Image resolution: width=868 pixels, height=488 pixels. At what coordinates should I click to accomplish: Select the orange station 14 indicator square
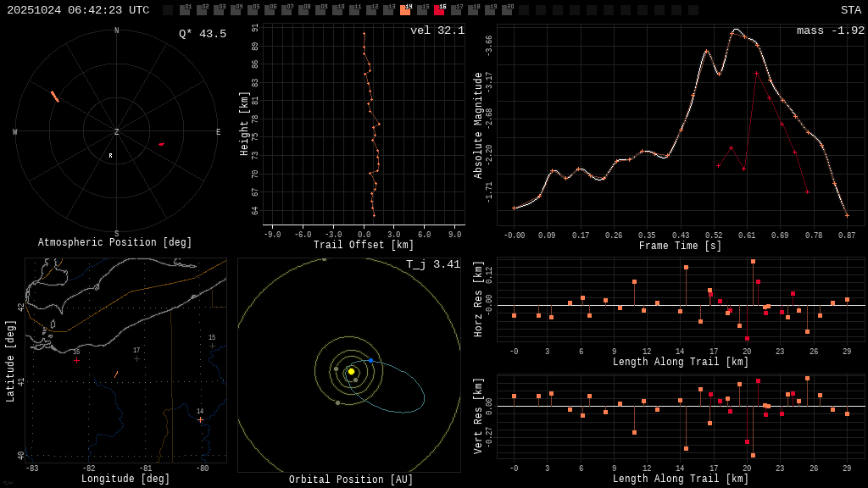[405, 10]
